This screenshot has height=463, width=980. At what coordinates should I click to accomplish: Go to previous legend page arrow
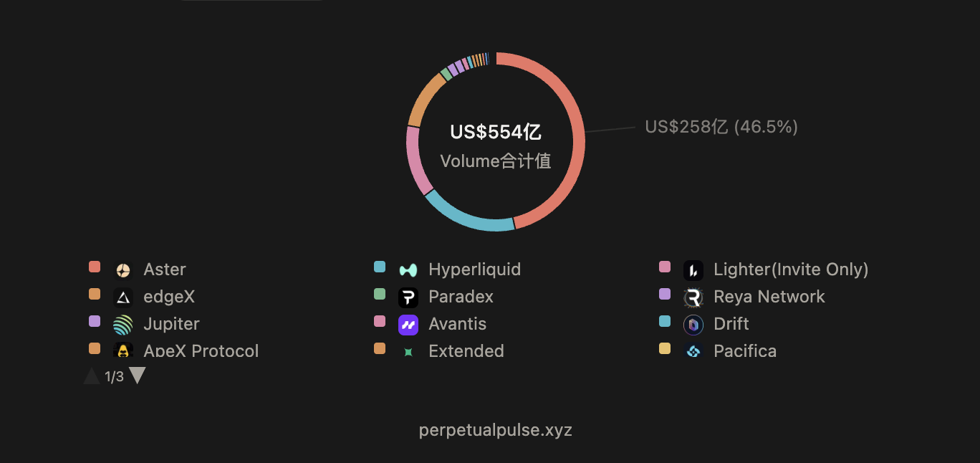(92, 376)
